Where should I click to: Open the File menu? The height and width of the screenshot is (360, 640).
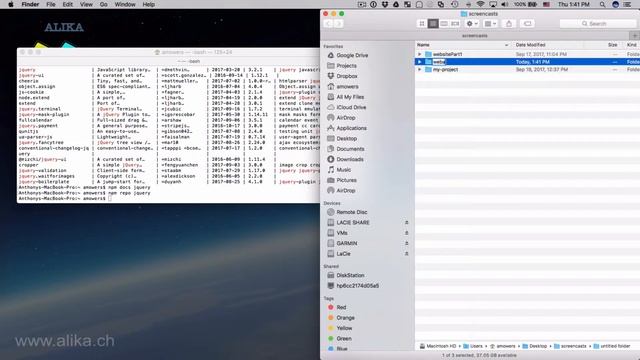[51, 4]
